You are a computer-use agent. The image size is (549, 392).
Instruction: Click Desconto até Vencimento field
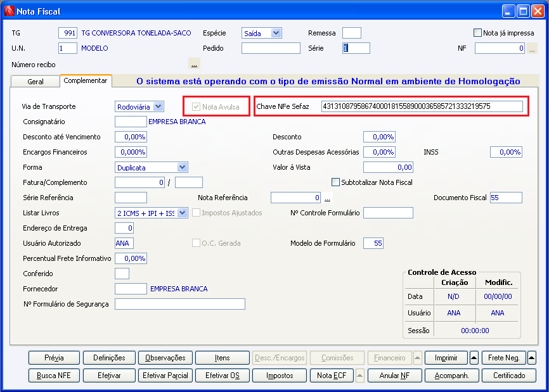click(131, 137)
